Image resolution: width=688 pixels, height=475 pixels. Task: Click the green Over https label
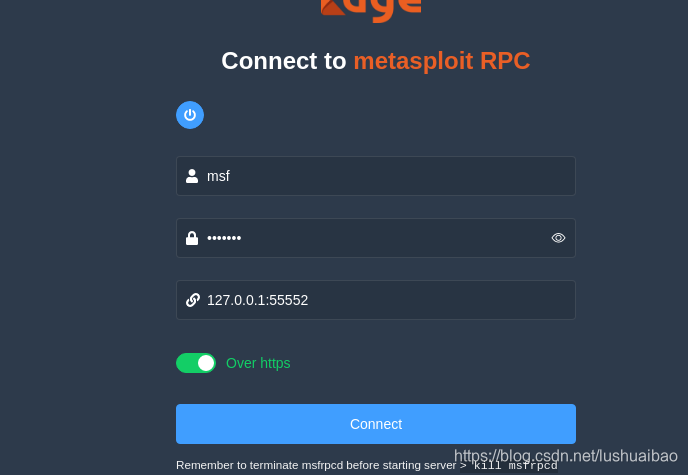(x=258, y=363)
